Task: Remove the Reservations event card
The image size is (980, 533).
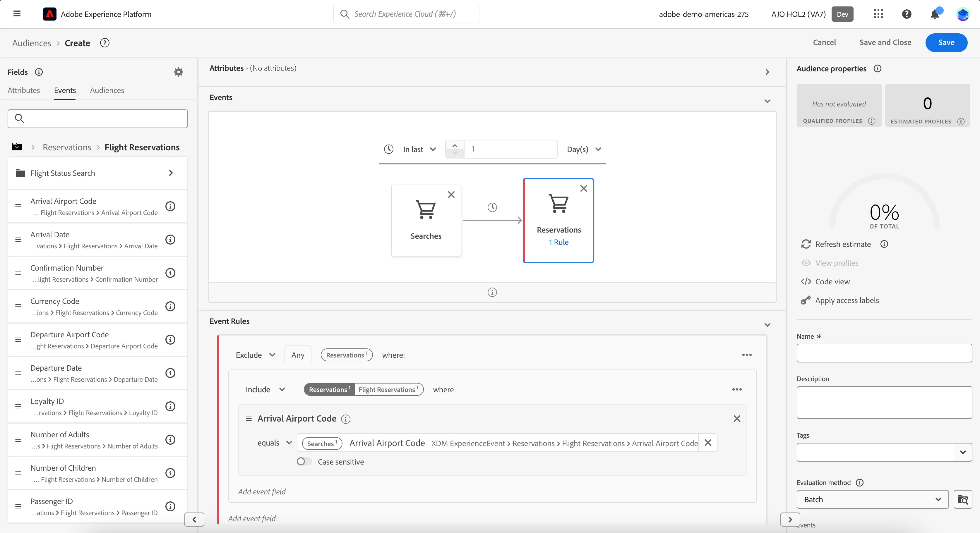Action: click(x=584, y=188)
